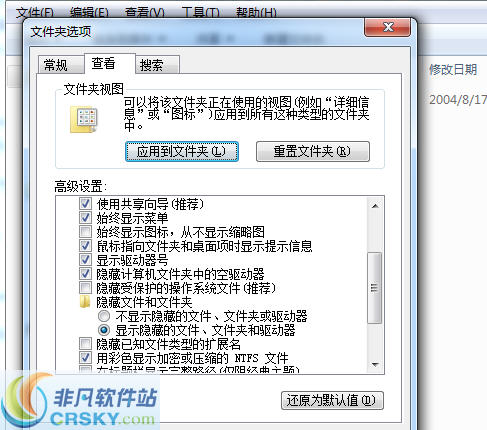Click the scrollbar thumb in advanced settings list

click(x=375, y=288)
